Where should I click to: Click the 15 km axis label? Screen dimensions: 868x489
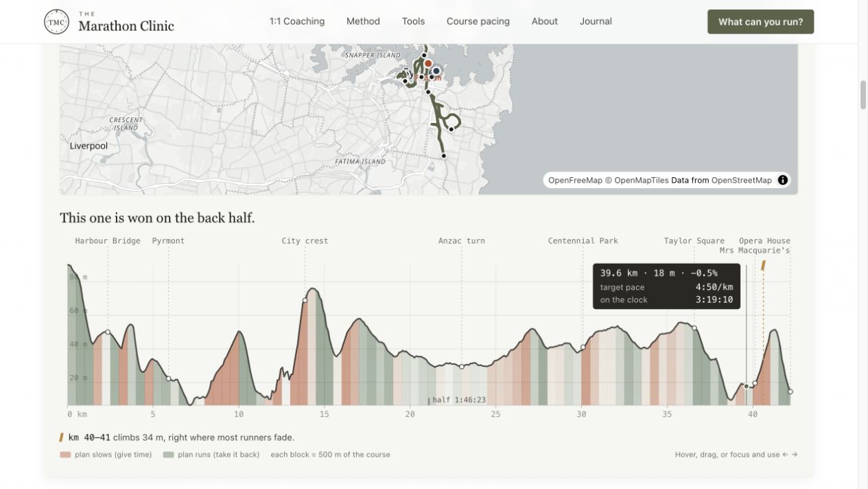[x=324, y=414]
